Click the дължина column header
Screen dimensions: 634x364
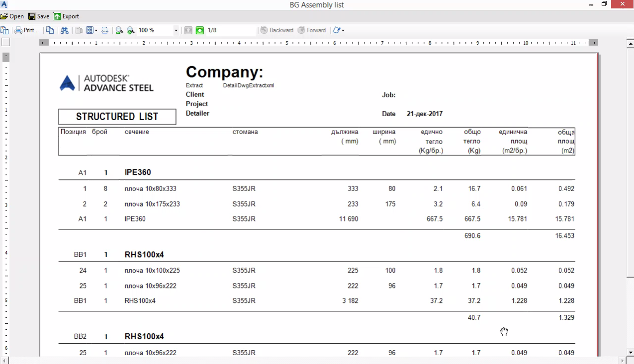coord(345,132)
